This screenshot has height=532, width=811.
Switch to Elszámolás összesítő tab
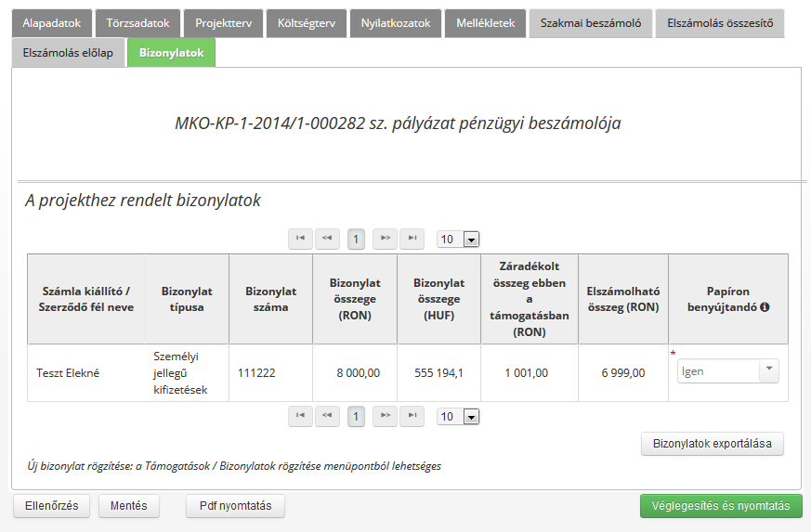tap(720, 23)
